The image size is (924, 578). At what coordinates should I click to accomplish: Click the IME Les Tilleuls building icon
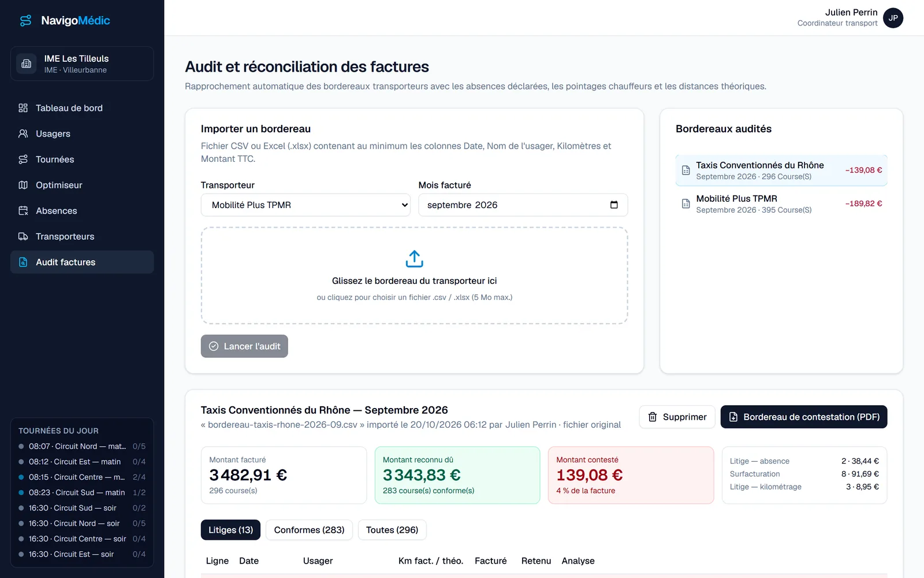point(26,64)
